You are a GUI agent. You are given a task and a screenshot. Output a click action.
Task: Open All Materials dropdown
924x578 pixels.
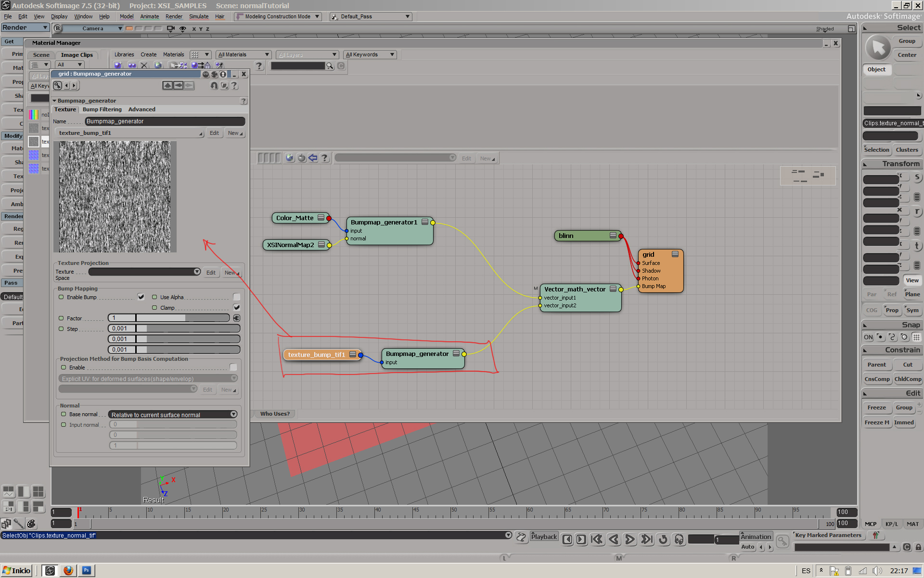pos(244,54)
